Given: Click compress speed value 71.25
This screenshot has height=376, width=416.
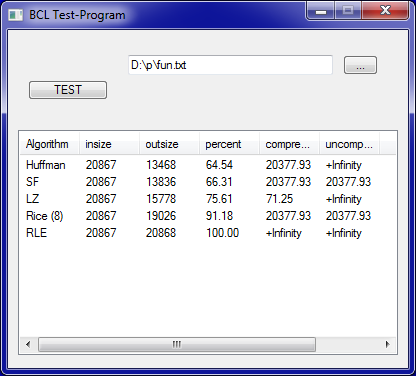Looking at the screenshot, I should [x=279, y=199].
